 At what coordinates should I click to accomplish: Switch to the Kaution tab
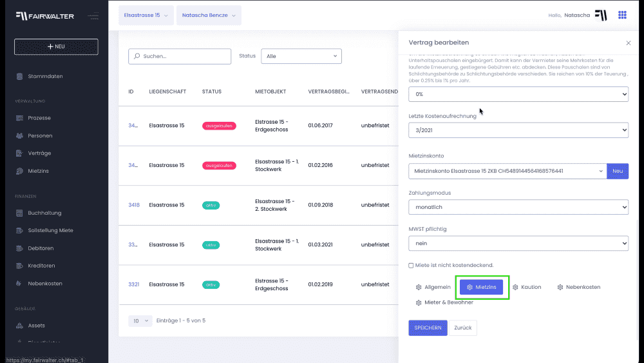pyautogui.click(x=527, y=287)
